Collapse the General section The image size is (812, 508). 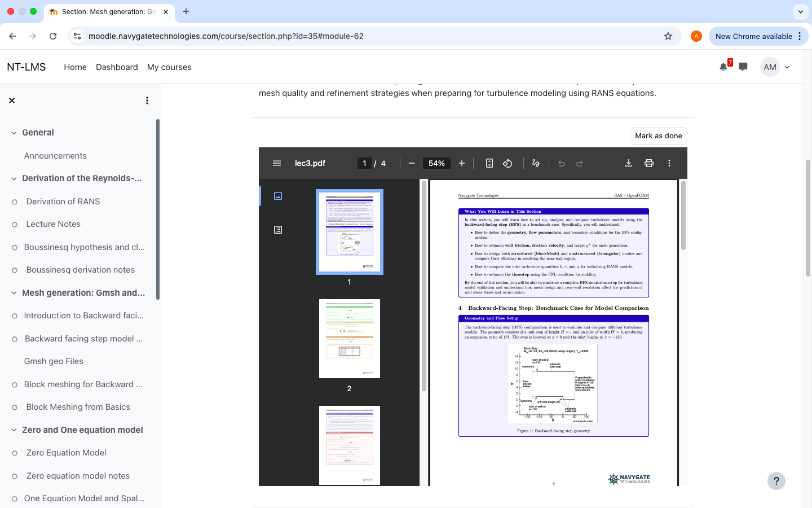pos(14,133)
